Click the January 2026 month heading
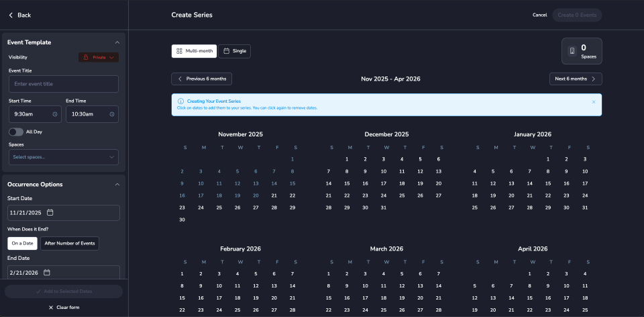The height and width of the screenshot is (317, 644). point(533,134)
